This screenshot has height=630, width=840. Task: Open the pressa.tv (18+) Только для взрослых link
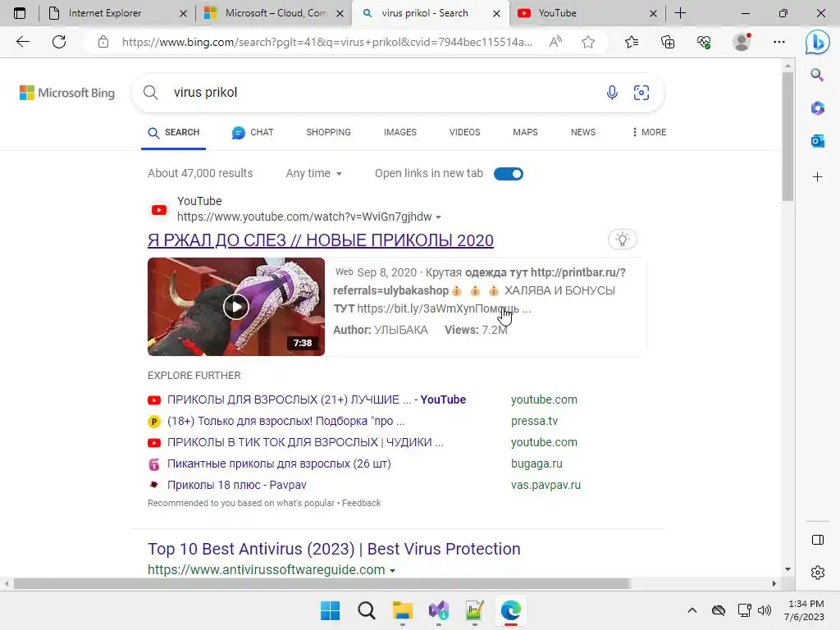click(285, 421)
